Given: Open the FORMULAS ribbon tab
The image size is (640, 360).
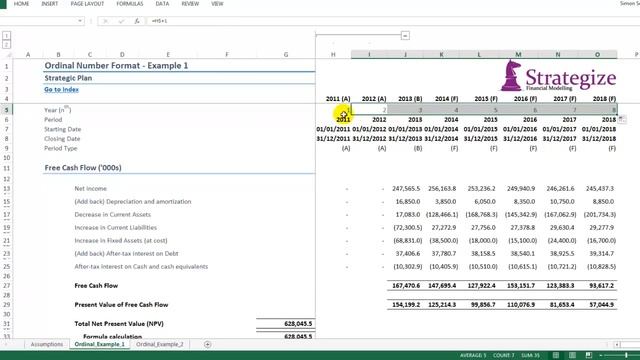Looking at the screenshot, I should pyautogui.click(x=130, y=4).
